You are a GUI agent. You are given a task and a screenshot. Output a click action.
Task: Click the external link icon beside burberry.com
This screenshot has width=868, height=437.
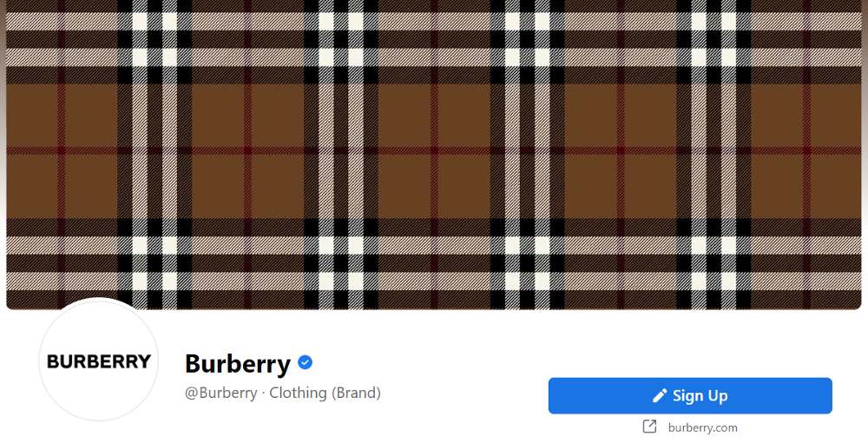point(649,427)
